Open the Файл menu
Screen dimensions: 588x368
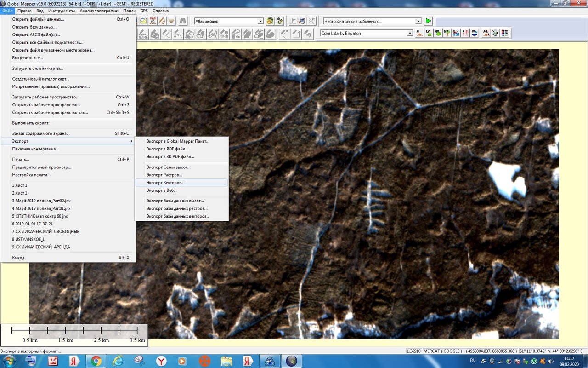coord(7,11)
